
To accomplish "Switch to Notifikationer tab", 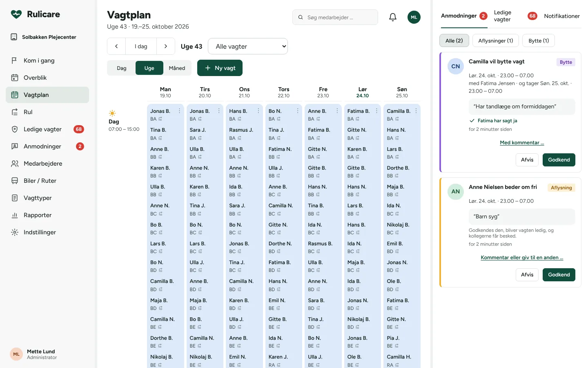I will (x=562, y=16).
